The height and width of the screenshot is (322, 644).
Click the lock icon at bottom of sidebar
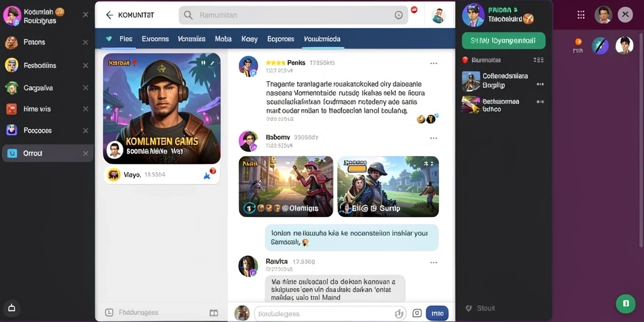point(11,307)
